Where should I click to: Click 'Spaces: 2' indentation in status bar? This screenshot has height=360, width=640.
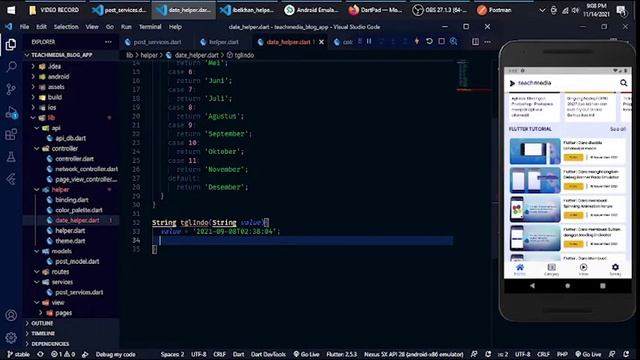(172, 354)
